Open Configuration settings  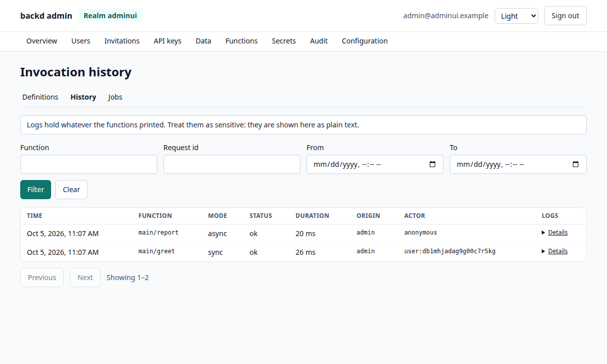[x=365, y=41]
